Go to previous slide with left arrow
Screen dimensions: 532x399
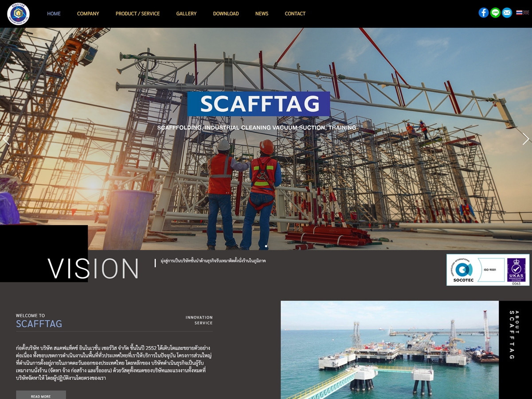(6, 139)
